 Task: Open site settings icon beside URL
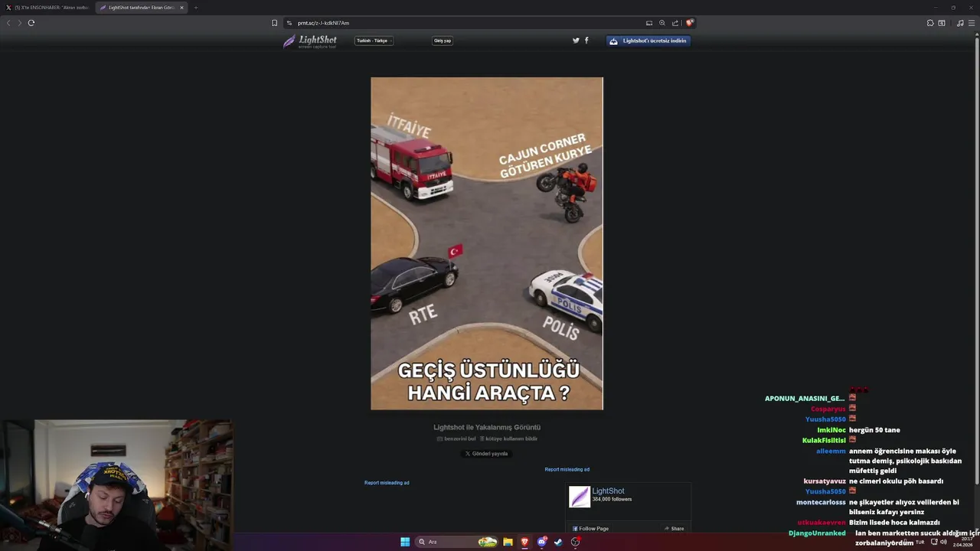point(289,23)
